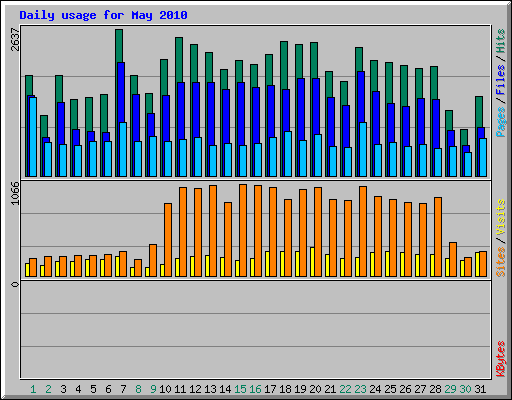Select the 'Pages' legend label

pos(501,122)
